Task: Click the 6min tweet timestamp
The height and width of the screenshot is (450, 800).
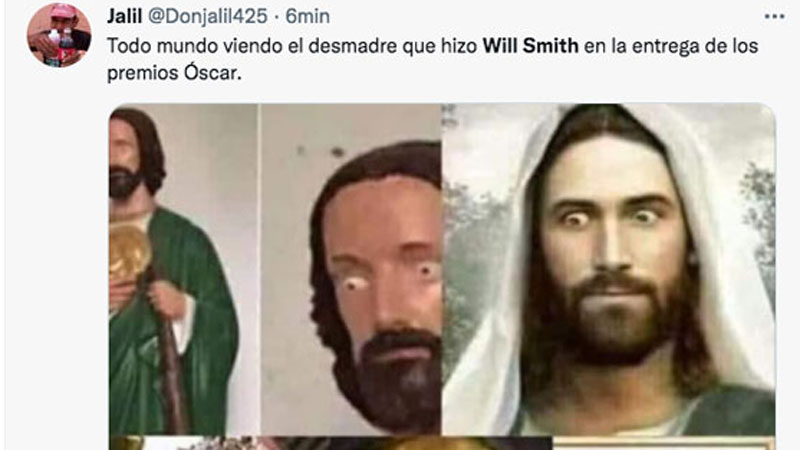Action: [x=308, y=16]
